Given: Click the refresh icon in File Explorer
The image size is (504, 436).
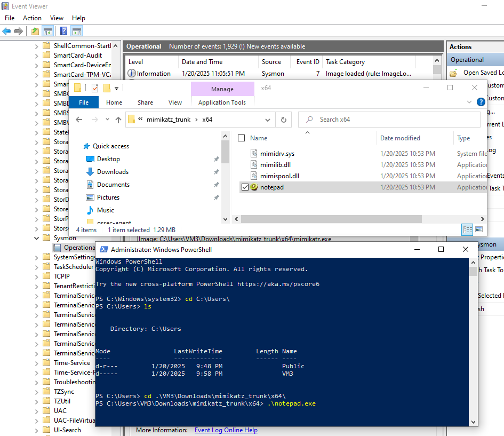Looking at the screenshot, I should 284,120.
